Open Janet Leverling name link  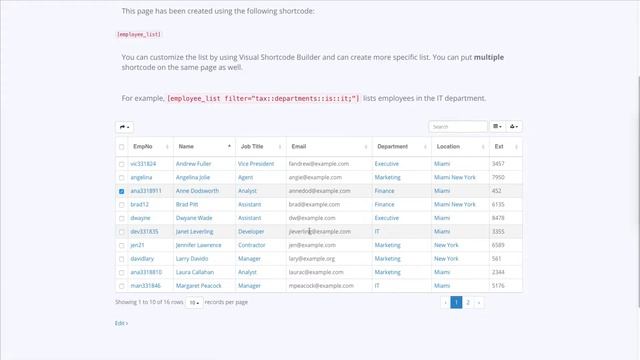point(194,231)
